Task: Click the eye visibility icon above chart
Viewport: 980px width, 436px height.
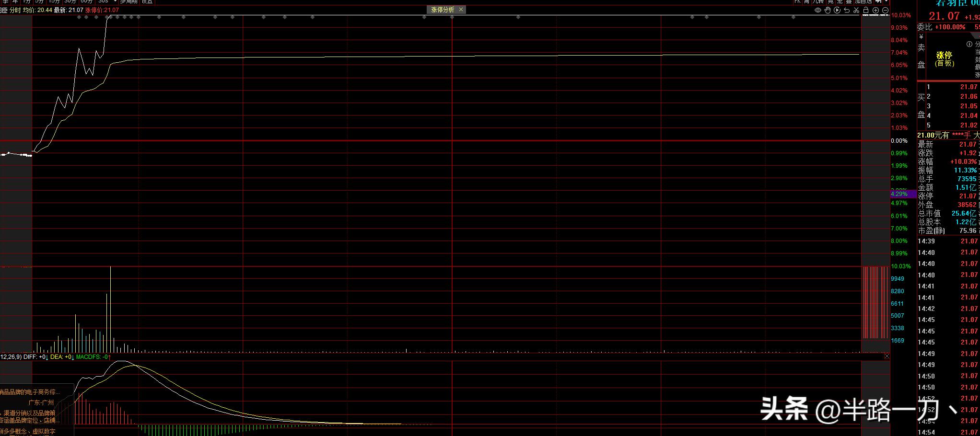Action: click(x=818, y=10)
